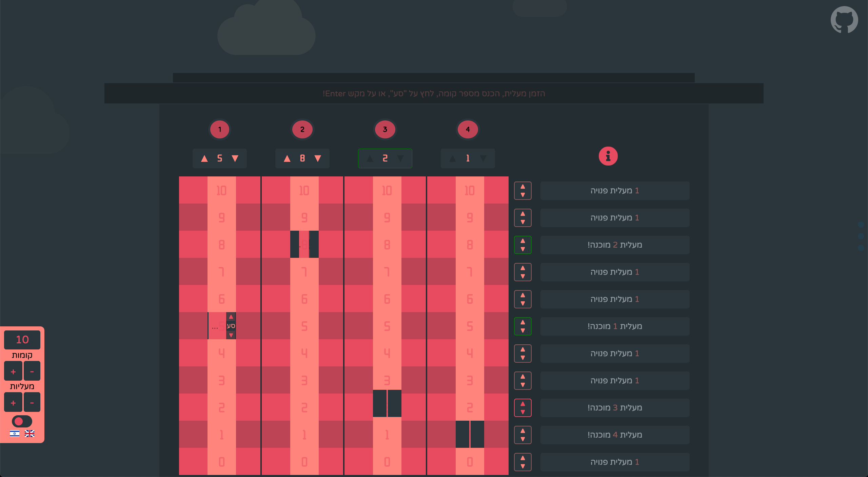Decrease number of elevators with minus button
The width and height of the screenshot is (868, 477).
click(x=32, y=403)
